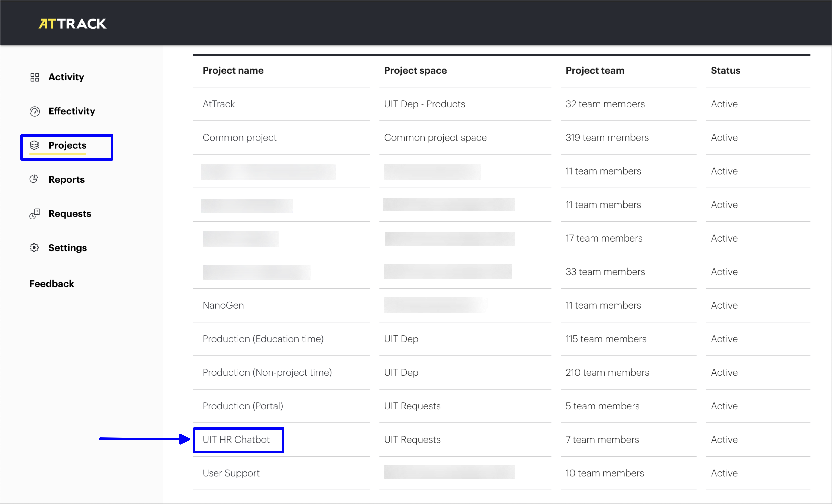Open the Common project entry
The image size is (832, 504).
[x=239, y=138]
